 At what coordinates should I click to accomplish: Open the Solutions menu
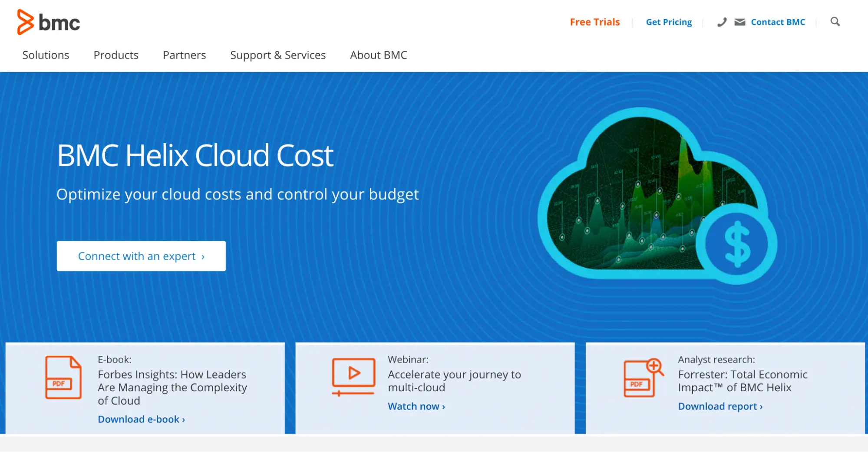(46, 55)
